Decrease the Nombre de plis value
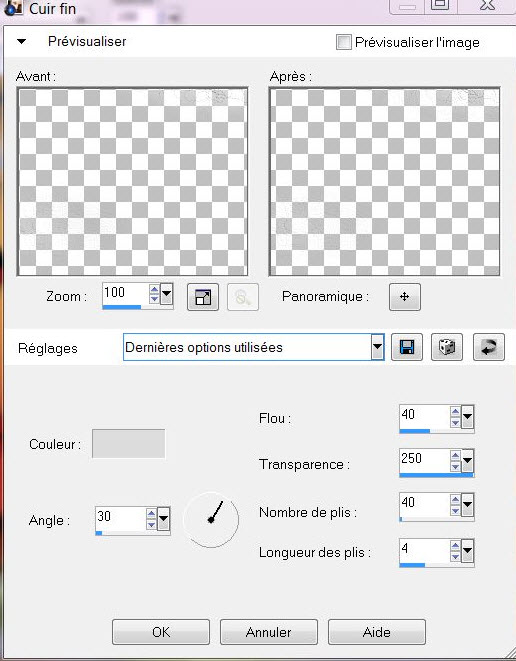This screenshot has width=516, height=661. (455, 511)
